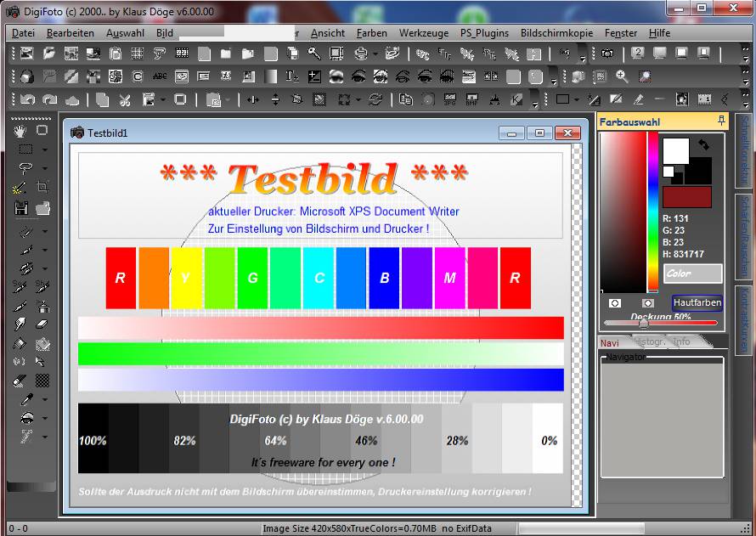Image resolution: width=756 pixels, height=536 pixels.
Task: Adjust the Deckung opacity slider
Action: click(x=643, y=324)
